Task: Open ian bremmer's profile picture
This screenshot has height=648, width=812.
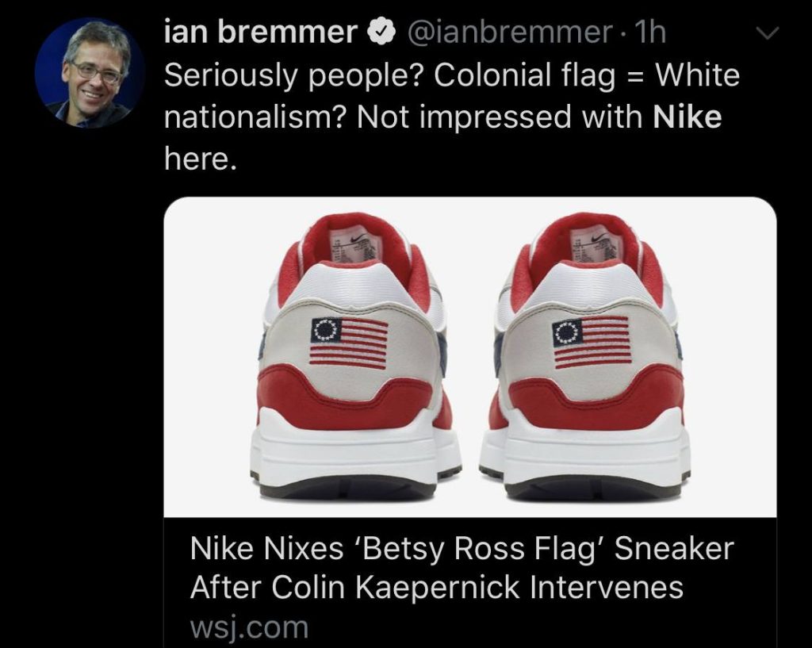Action: 90,72
